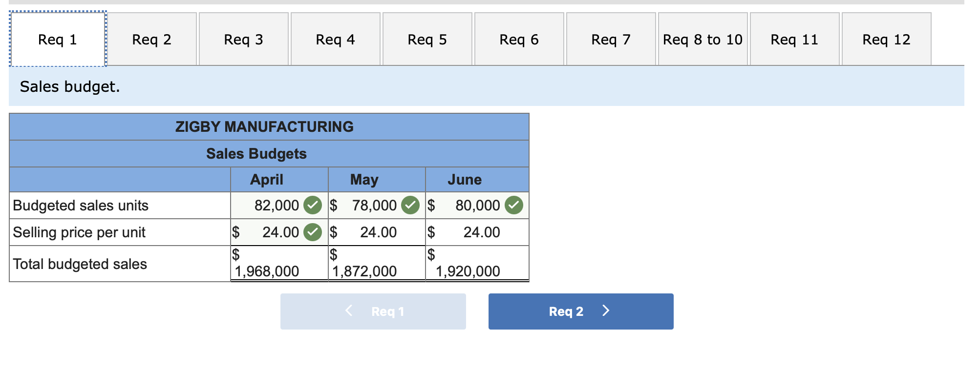
Task: Click the checkmark next to April selling price
Action: point(313,232)
